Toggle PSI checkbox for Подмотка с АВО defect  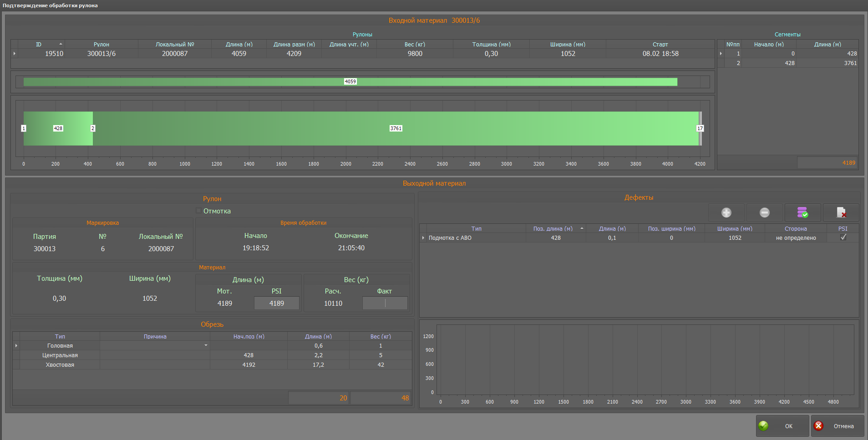[843, 238]
